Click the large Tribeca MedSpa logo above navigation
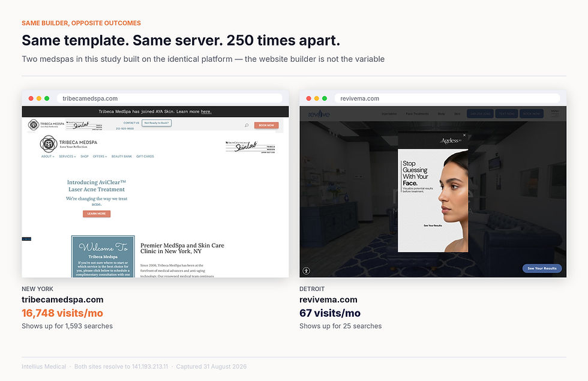This screenshot has height=381, width=588. tap(68, 144)
